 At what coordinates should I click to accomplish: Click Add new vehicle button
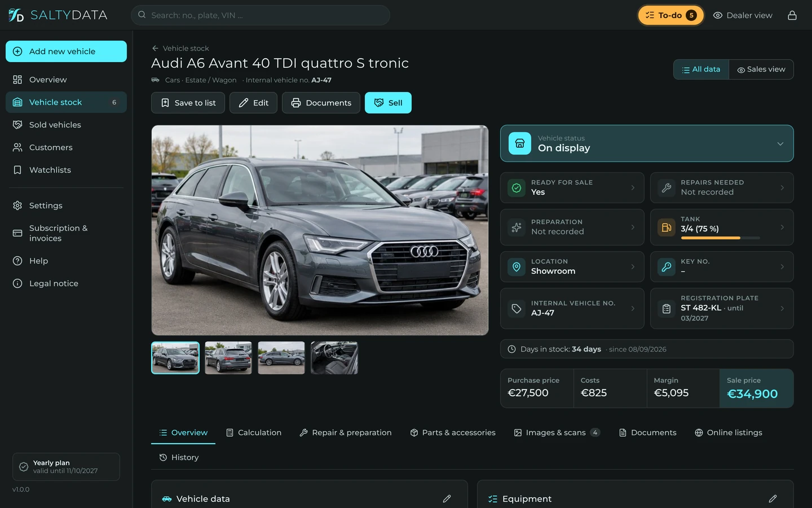tap(66, 51)
